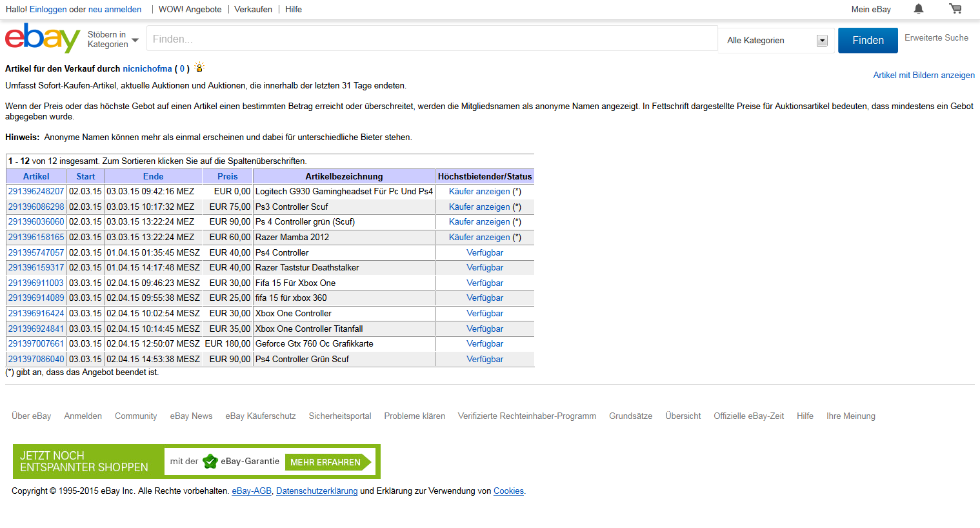The image size is (980, 528).
Task: Click Verfügbar for Ps4 Controller Grün Scuf
Action: pos(485,359)
